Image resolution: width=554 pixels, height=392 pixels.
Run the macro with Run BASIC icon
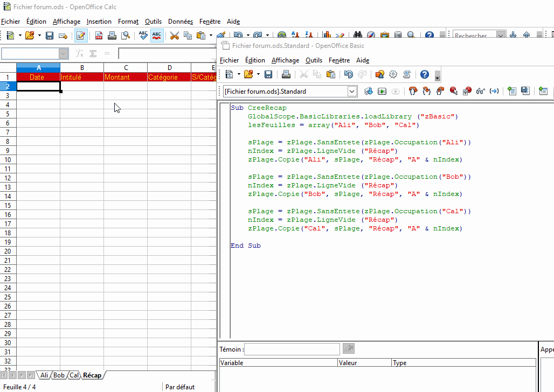click(x=382, y=92)
